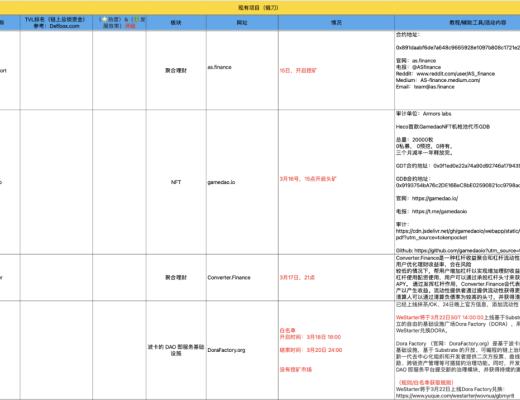Click the 'DoraFactory.org' website cell
This screenshot has width=520, height=400.
(x=242, y=350)
